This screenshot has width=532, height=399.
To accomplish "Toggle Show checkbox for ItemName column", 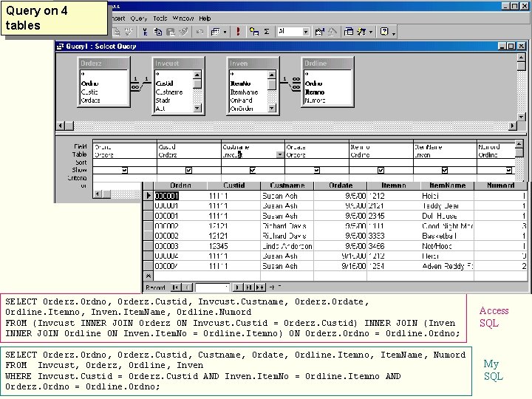I will 445,171.
